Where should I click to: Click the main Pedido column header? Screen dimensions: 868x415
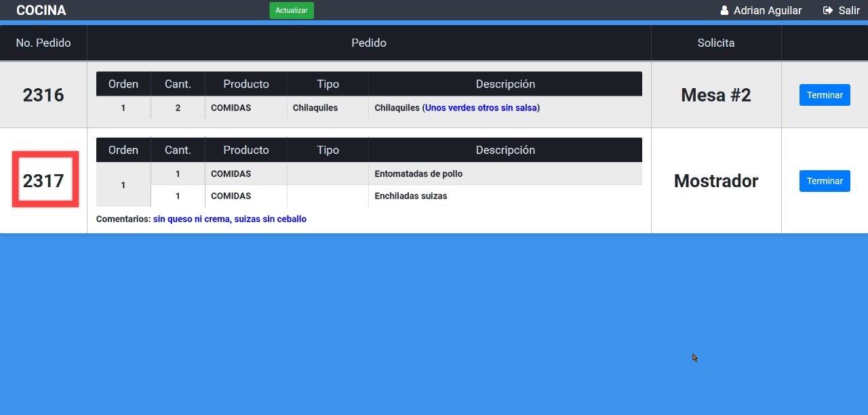[x=369, y=43]
